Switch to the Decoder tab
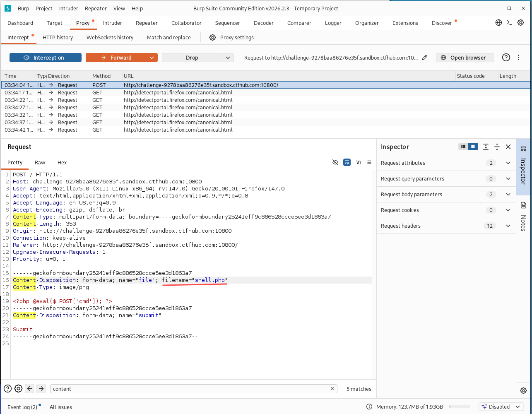 pyautogui.click(x=264, y=23)
